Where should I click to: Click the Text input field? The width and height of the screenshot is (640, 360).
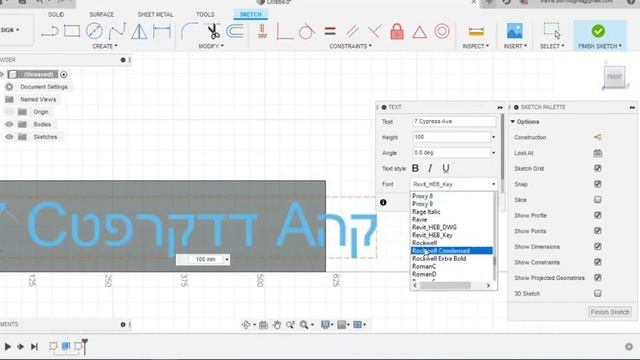(454, 122)
